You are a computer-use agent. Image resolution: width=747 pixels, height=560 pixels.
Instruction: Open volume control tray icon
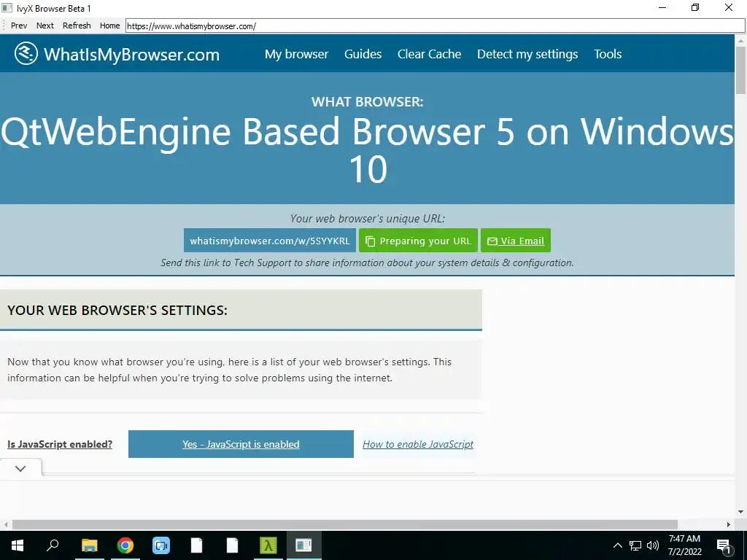[653, 545]
